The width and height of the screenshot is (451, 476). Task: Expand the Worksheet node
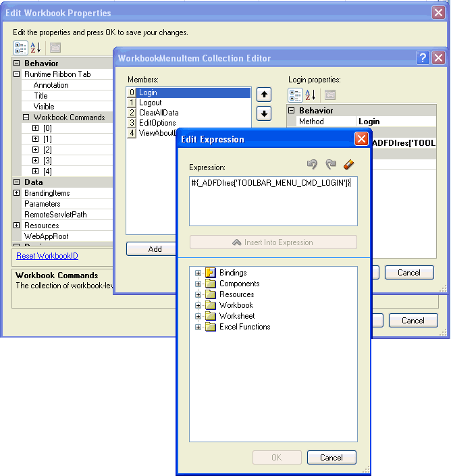(x=198, y=316)
